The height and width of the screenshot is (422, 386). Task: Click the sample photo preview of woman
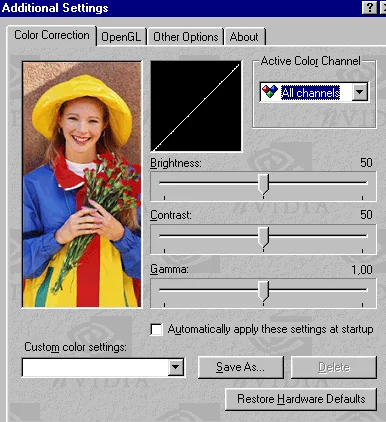[x=82, y=184]
